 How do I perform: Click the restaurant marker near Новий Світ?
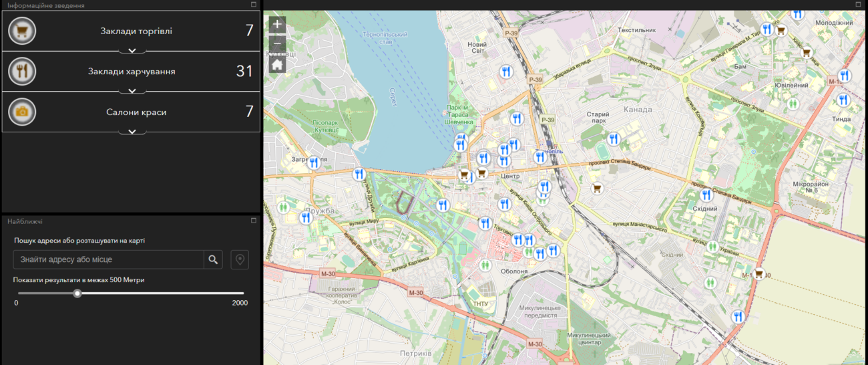506,72
